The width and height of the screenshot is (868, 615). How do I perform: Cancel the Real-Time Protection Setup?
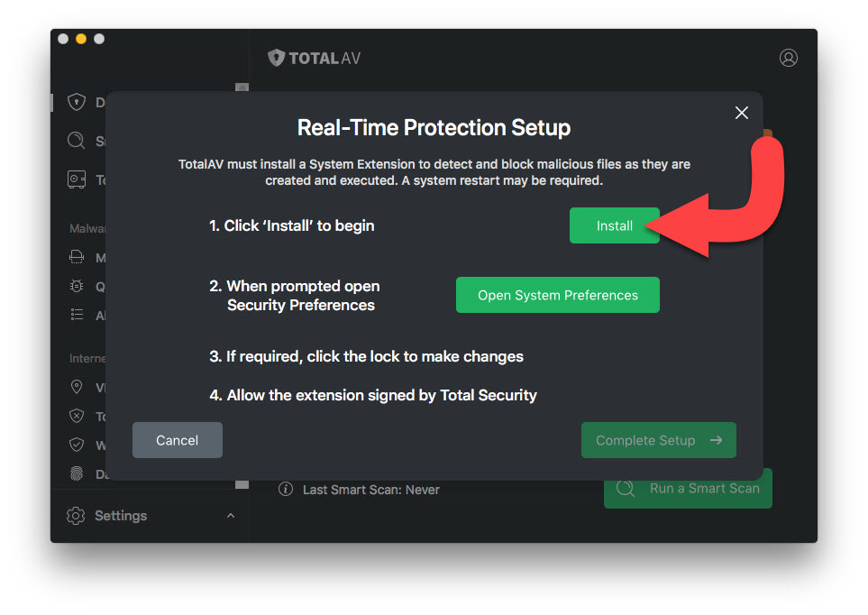177,440
